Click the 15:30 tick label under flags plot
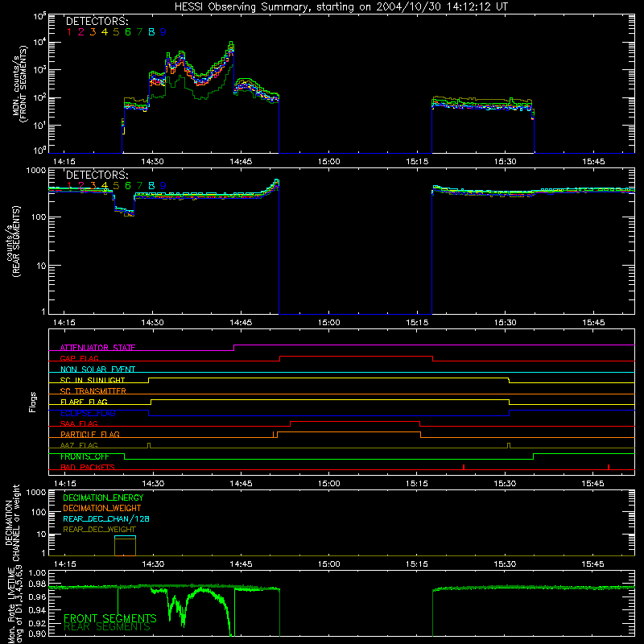This screenshot has width=644, height=644. pyautogui.click(x=505, y=484)
